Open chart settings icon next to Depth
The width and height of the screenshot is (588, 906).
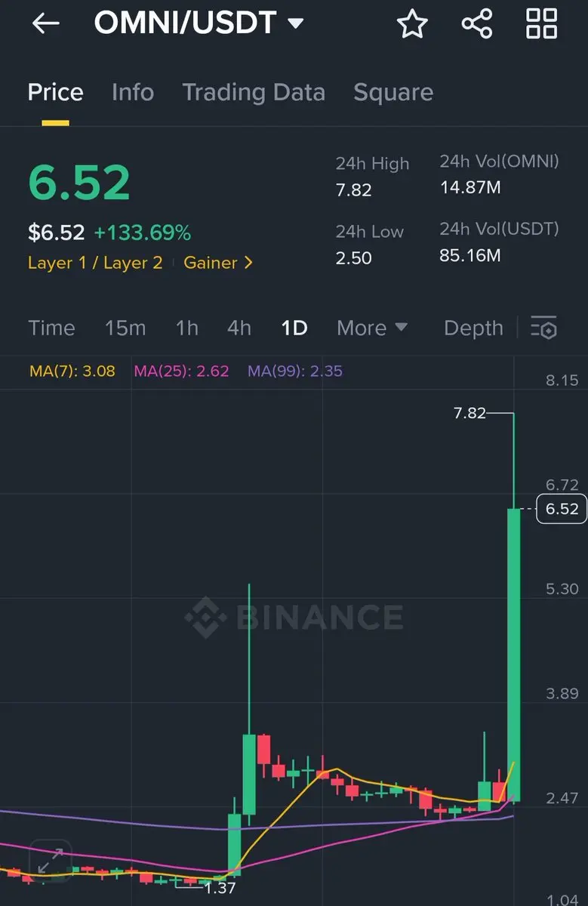543,328
